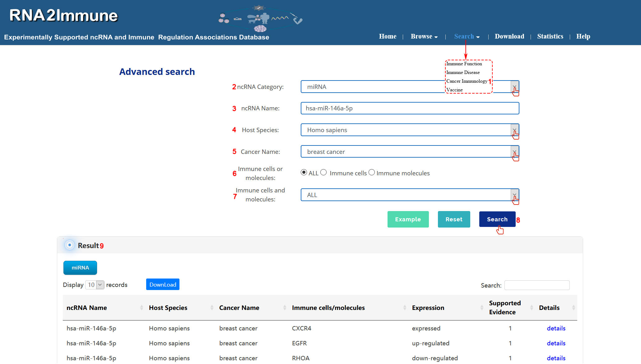Viewport: 641px width, 364px height.
Task: Click the ncRNA Name input field
Action: click(x=410, y=108)
